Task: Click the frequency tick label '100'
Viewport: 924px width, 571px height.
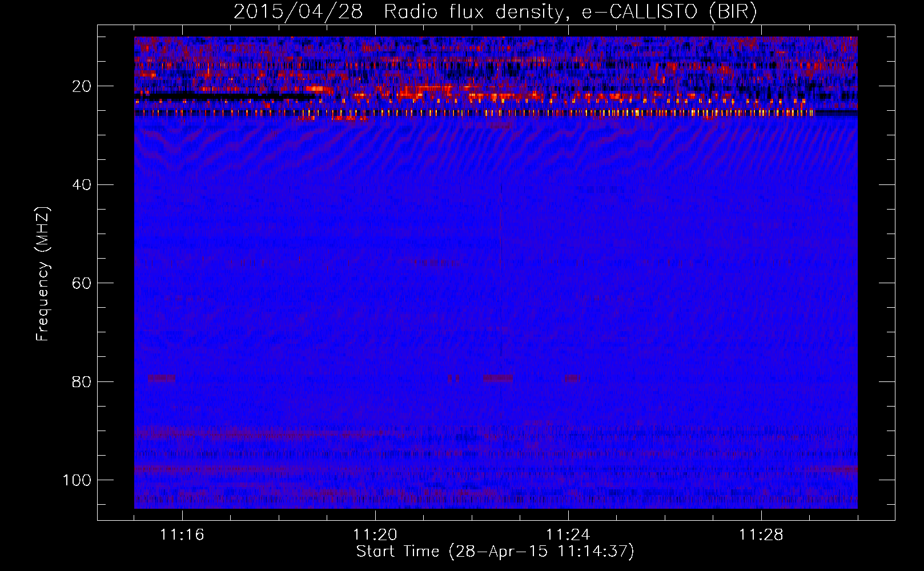Action: point(77,480)
